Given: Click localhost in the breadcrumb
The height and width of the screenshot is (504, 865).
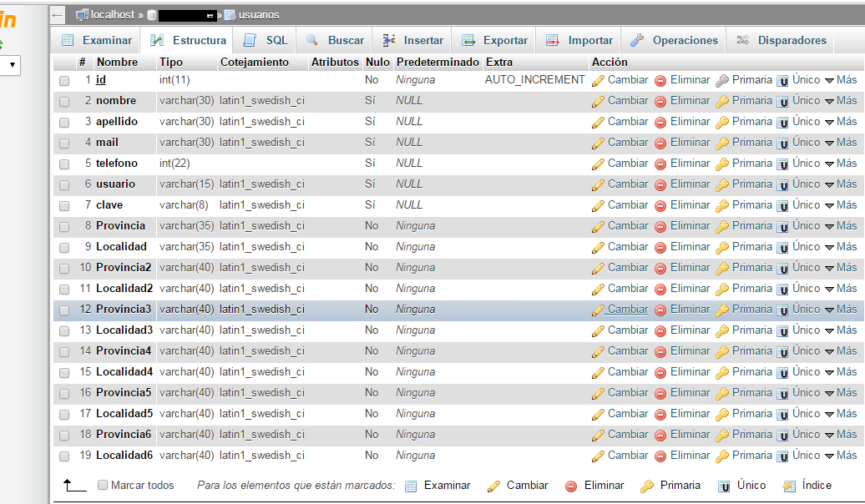Looking at the screenshot, I should (112, 15).
